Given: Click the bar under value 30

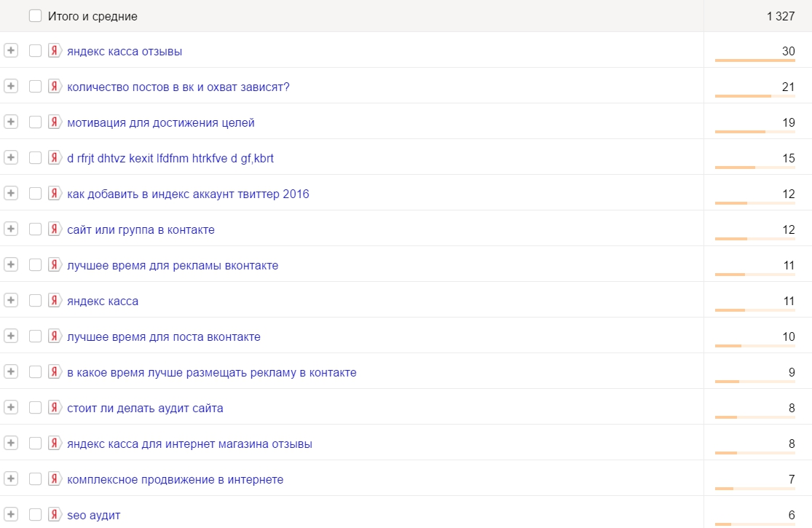Looking at the screenshot, I should (754, 60).
